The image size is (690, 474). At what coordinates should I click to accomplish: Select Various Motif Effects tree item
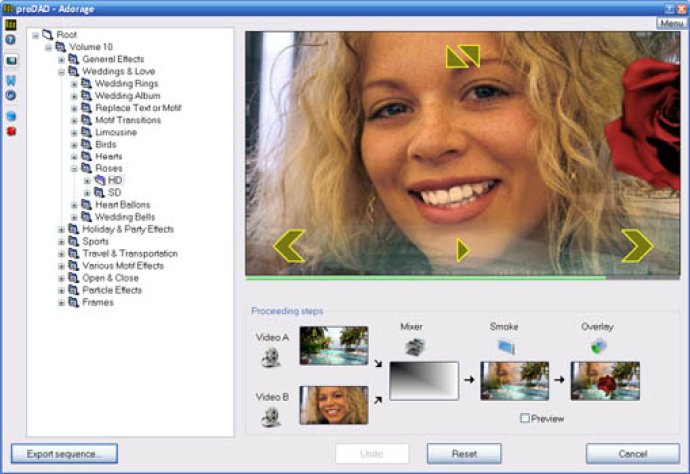[x=123, y=266]
